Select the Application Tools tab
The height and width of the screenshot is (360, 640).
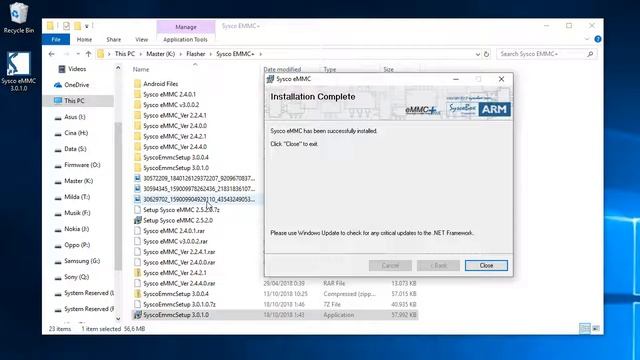[185, 40]
